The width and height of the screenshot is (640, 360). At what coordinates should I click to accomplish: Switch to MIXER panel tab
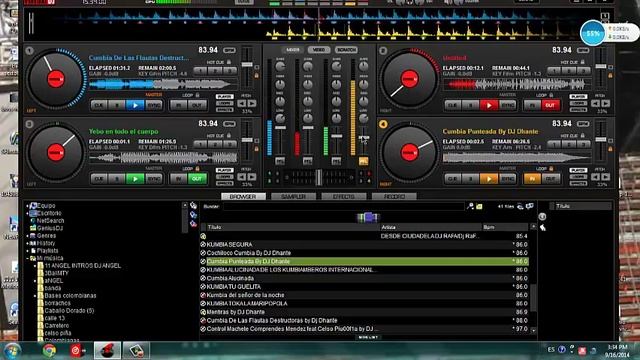(293, 50)
